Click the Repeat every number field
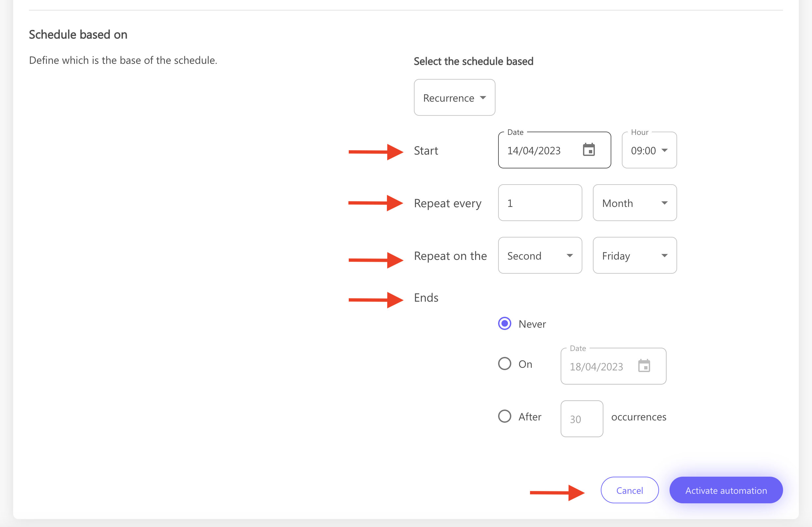Viewport: 812px width, 527px height. coord(540,203)
